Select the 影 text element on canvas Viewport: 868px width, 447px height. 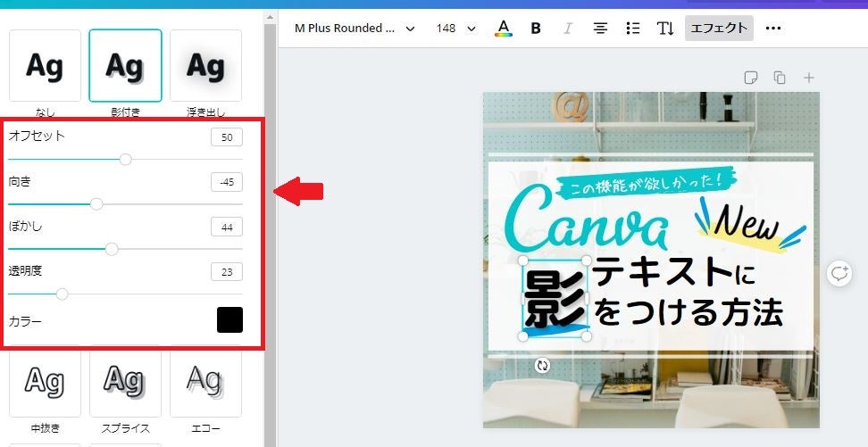tap(555, 299)
